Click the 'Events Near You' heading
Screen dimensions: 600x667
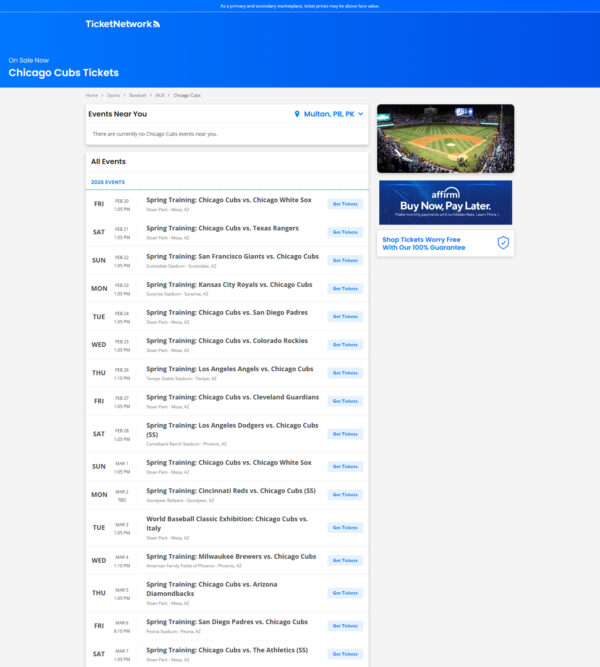[117, 114]
